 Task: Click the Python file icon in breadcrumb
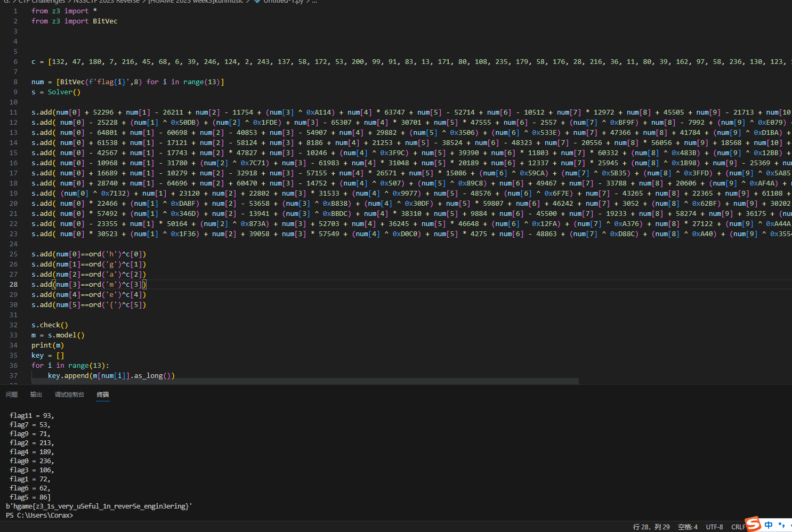257,2
